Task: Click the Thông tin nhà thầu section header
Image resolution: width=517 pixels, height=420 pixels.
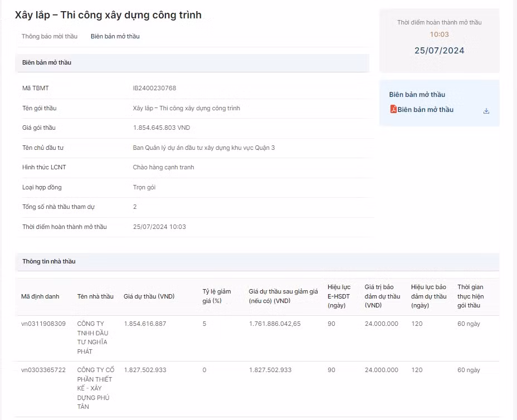Action: tap(48, 261)
